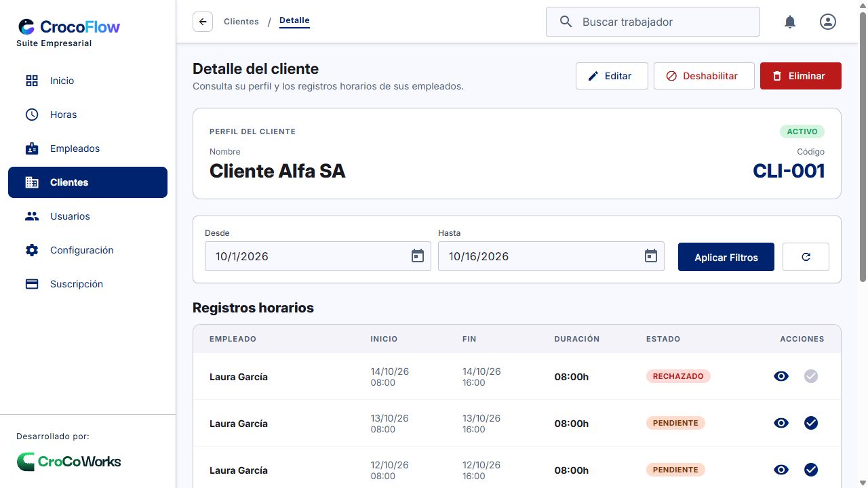This screenshot has height=488, width=868.
Task: Click the CroCoWorks developer logo
Action: [69, 462]
